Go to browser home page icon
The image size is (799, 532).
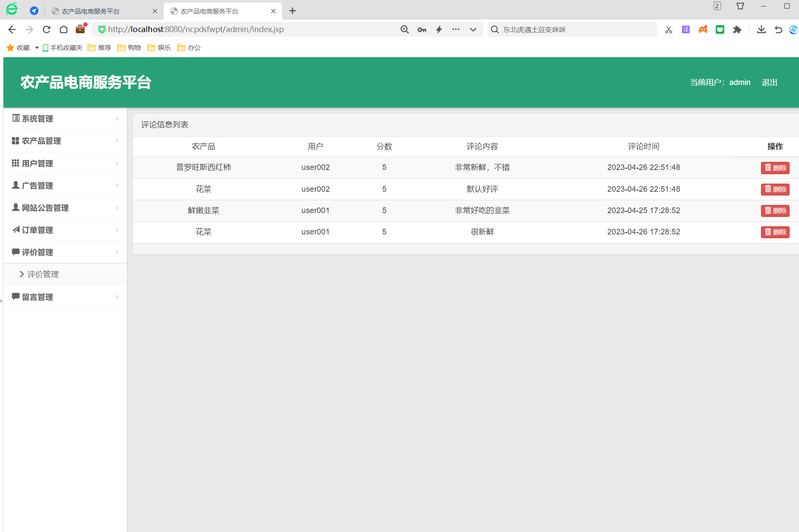[64, 29]
